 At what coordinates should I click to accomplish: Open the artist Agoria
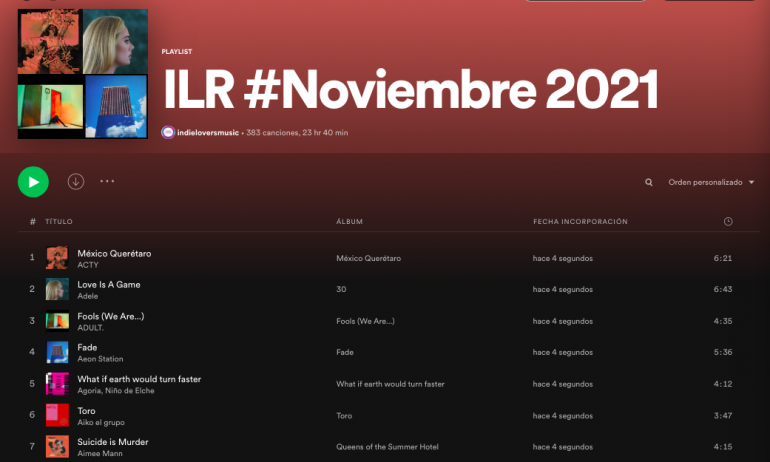89,391
